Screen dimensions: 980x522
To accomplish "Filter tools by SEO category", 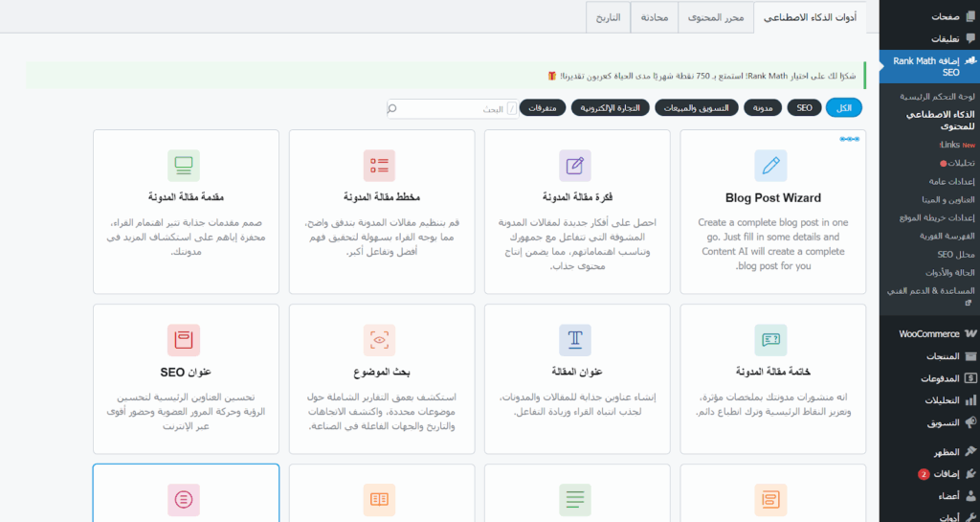I will pos(804,108).
